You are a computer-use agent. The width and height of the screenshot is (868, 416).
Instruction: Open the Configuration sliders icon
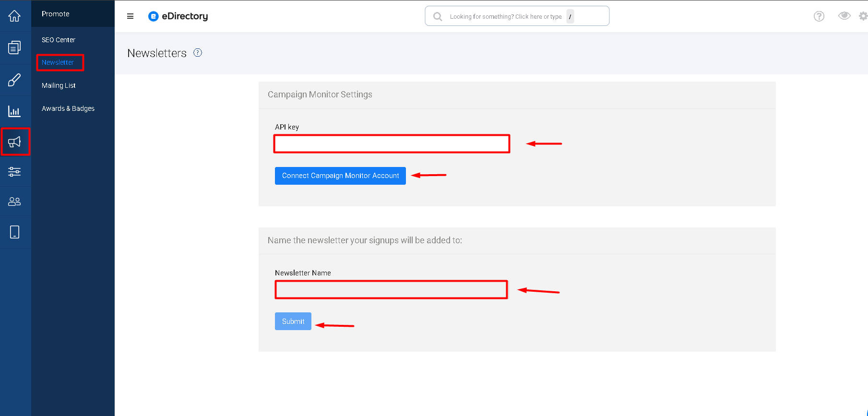tap(14, 171)
